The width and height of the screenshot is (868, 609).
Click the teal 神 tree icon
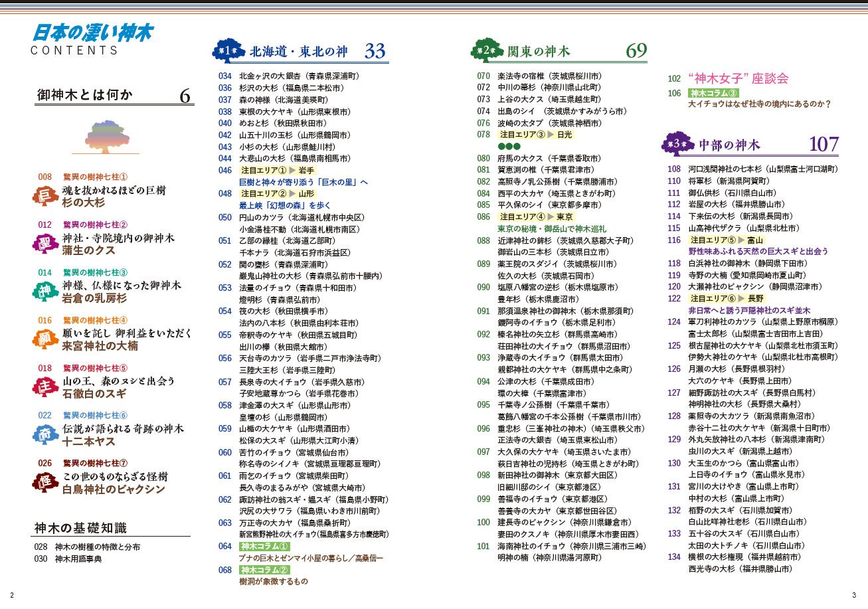44,292
